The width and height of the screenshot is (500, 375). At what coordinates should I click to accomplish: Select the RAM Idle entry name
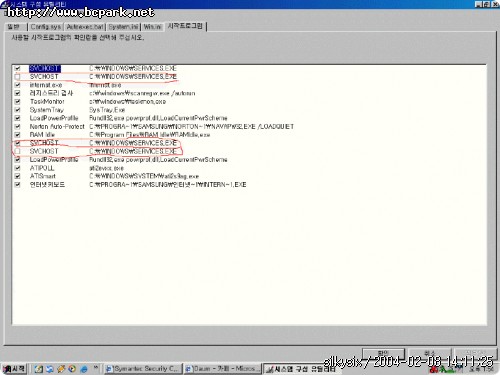pos(42,135)
